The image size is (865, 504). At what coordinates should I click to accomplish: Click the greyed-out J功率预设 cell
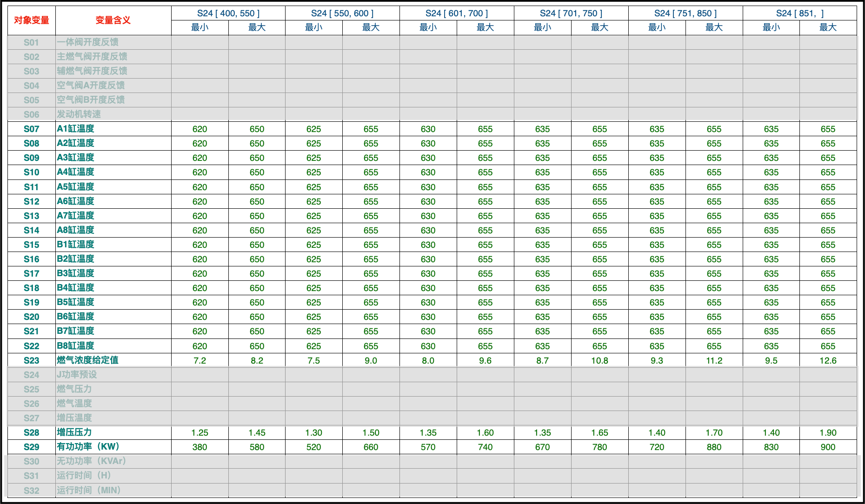pos(77,375)
